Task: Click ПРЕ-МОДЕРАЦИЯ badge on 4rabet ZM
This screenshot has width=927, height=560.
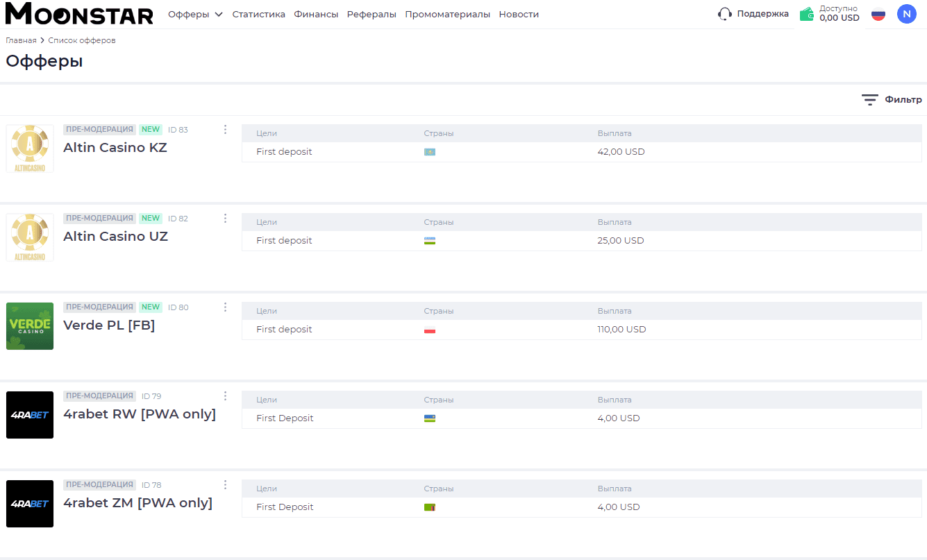Action: click(x=99, y=485)
